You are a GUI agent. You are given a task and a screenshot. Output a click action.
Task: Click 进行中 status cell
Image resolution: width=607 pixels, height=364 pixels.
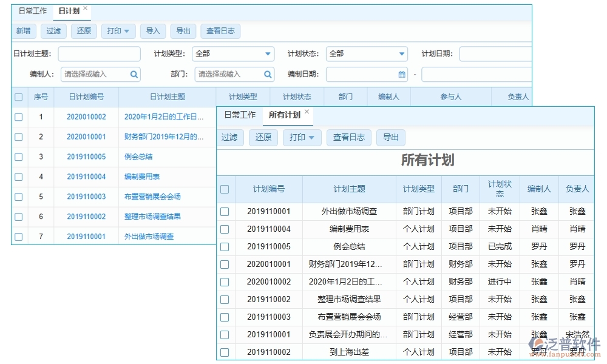(500, 282)
